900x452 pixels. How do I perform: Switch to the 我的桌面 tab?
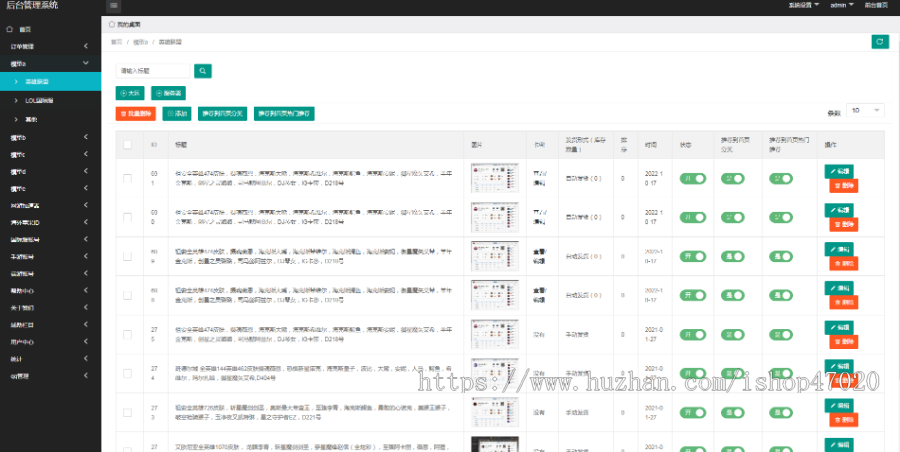click(x=125, y=25)
